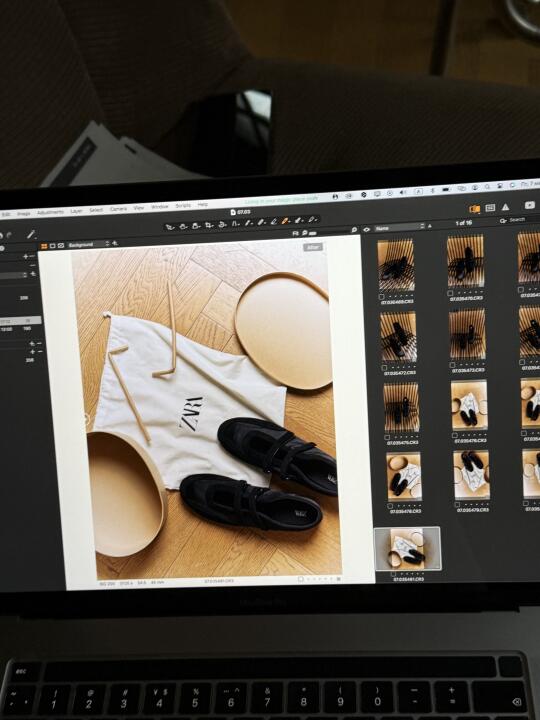Add a new layer with plus icon
Image resolution: width=540 pixels, height=720 pixels.
pyautogui.click(x=115, y=243)
